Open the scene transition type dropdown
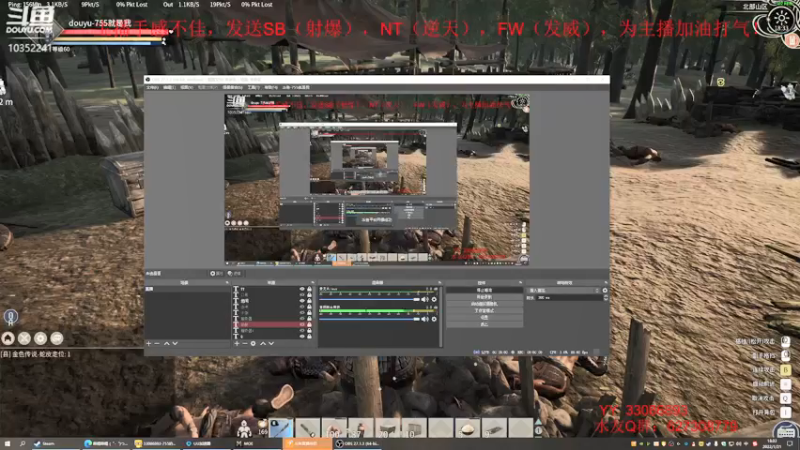Image resolution: width=800 pixels, height=450 pixels. point(563,290)
